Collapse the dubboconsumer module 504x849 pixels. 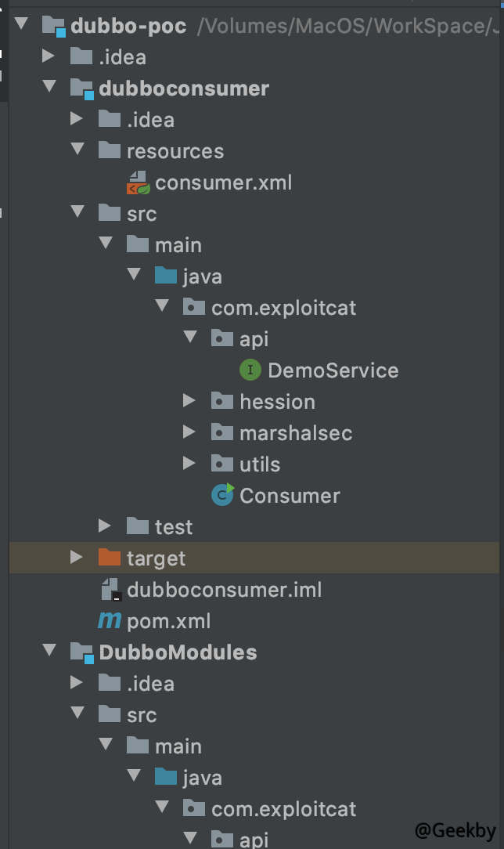(49, 88)
